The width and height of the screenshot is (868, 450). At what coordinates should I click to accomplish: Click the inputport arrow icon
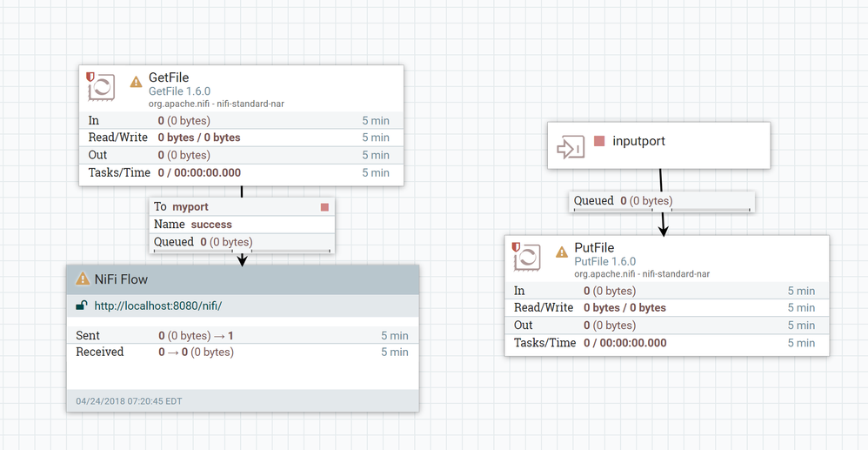point(571,147)
